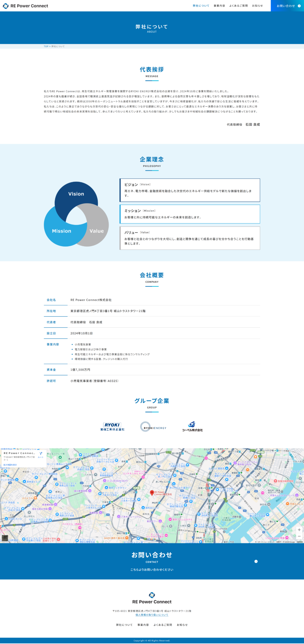This screenshot has width=304, height=644.
Task: Click the 環境価値に関する証書 bullet item
Action: 101,359
